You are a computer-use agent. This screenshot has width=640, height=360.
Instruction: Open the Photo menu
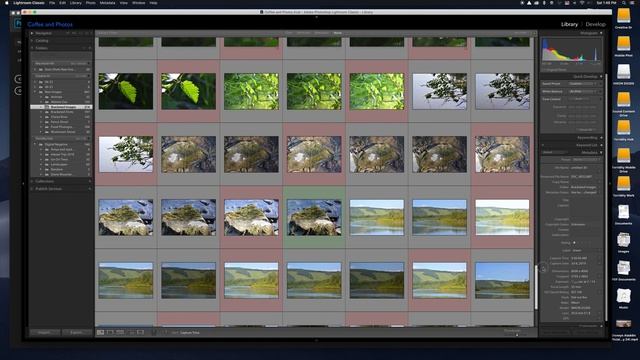91,3
